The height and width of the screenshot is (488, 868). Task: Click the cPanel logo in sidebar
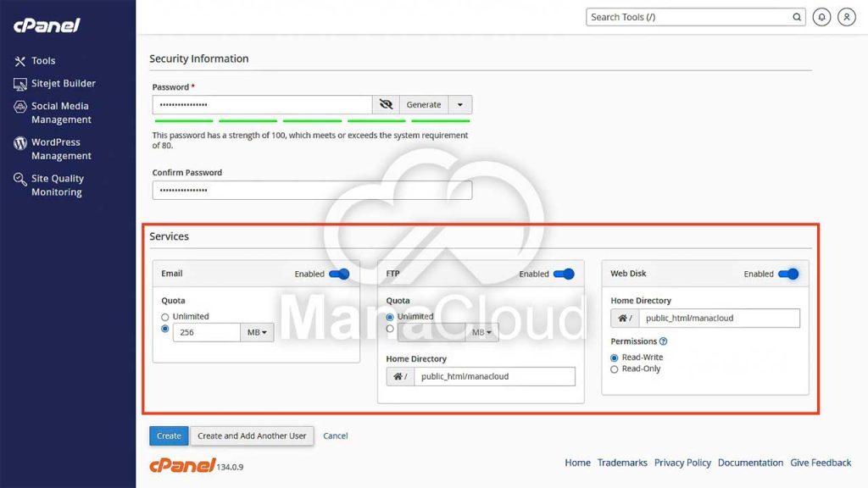pyautogui.click(x=47, y=25)
